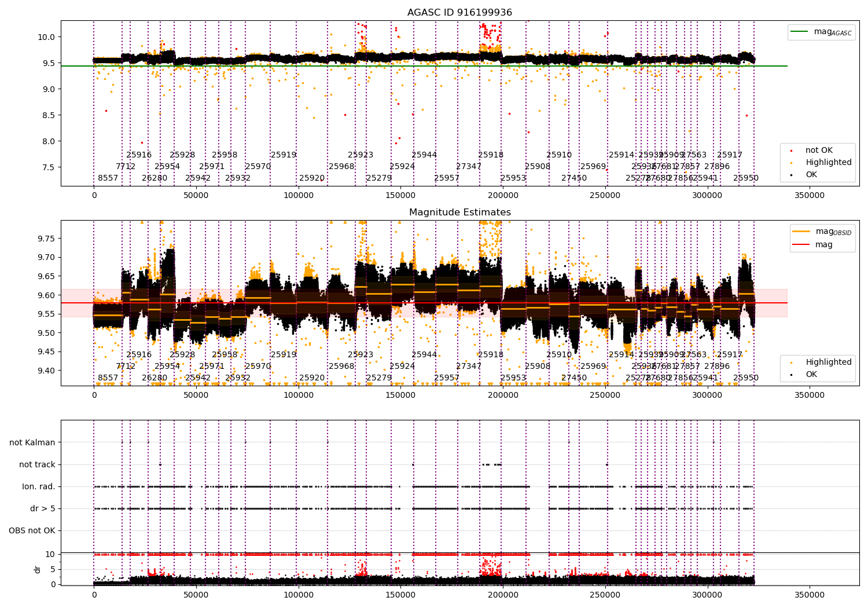Click the 'Magnitude Estimates' plot title
The image size is (868, 608).
click(459, 213)
